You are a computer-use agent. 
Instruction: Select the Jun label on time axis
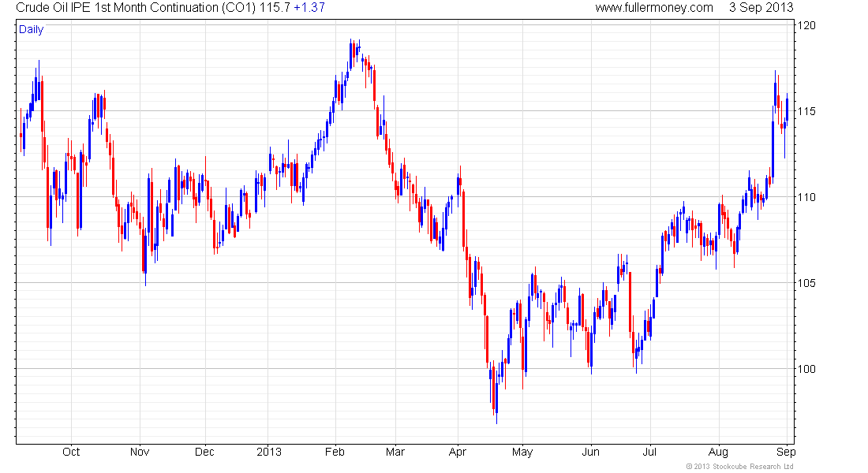[x=591, y=452]
